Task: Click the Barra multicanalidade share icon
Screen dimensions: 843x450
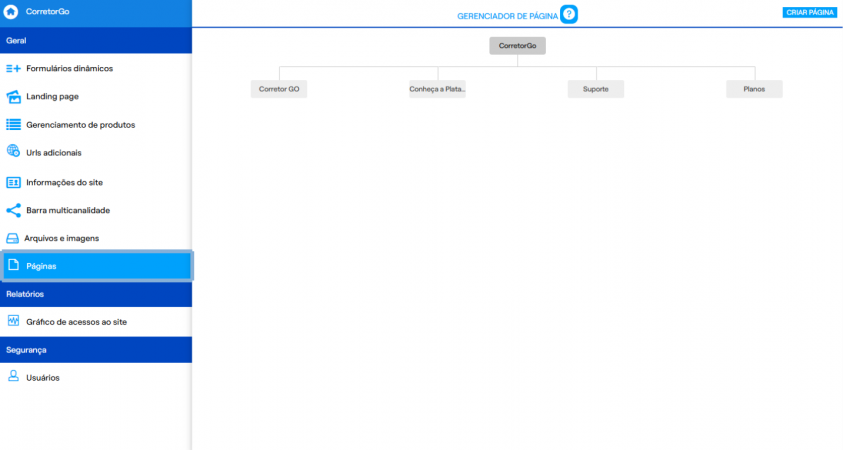Action: click(13, 210)
